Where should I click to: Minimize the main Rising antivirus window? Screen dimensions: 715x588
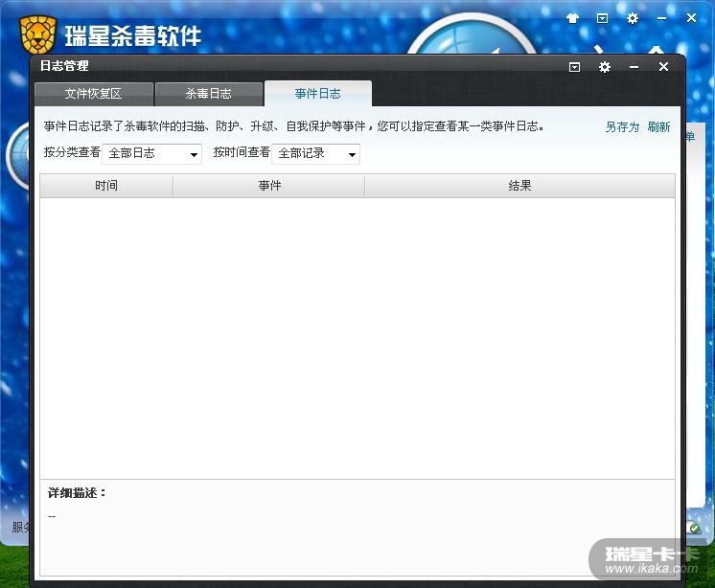pyautogui.click(x=661, y=18)
